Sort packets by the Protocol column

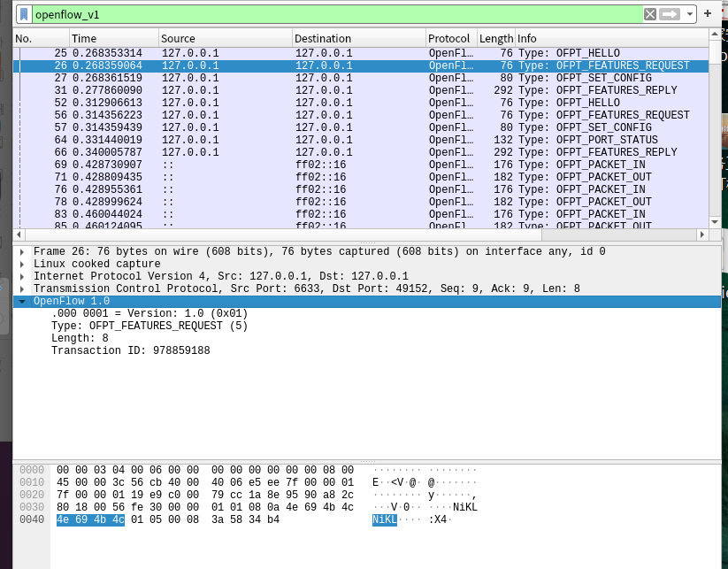pyautogui.click(x=451, y=39)
